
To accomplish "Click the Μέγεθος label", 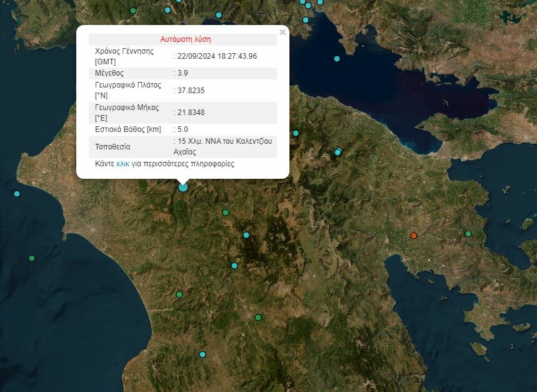I will (x=109, y=73).
